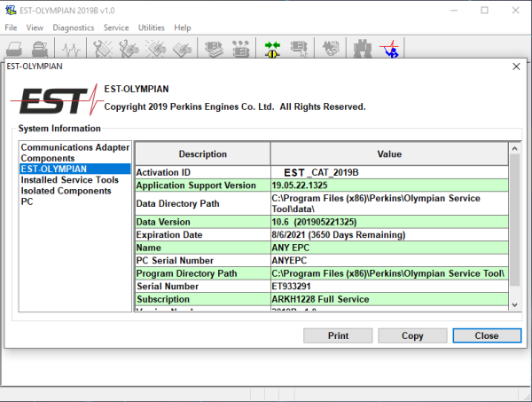Viewport: 532px width, 402px height.
Task: Click the blue and red Help pointer icon
Action: (389, 49)
